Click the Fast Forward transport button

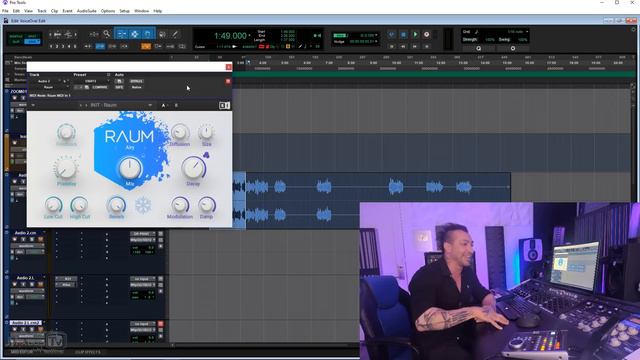tap(415, 46)
